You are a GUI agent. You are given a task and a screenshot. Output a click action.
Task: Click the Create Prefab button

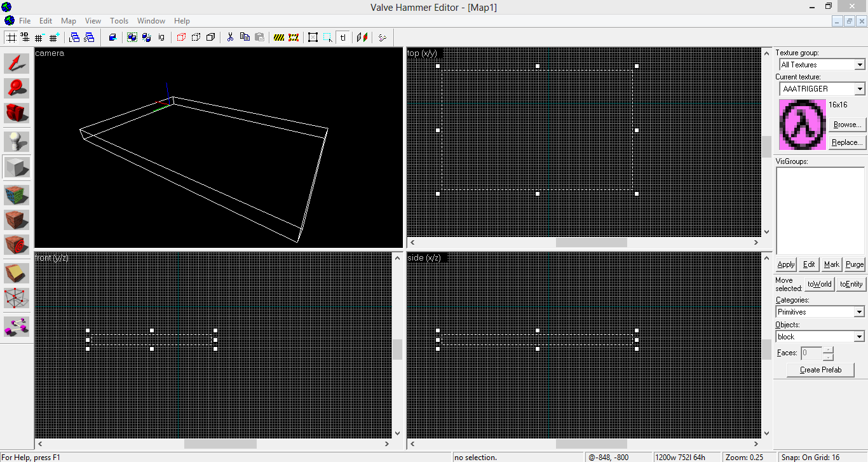click(820, 370)
